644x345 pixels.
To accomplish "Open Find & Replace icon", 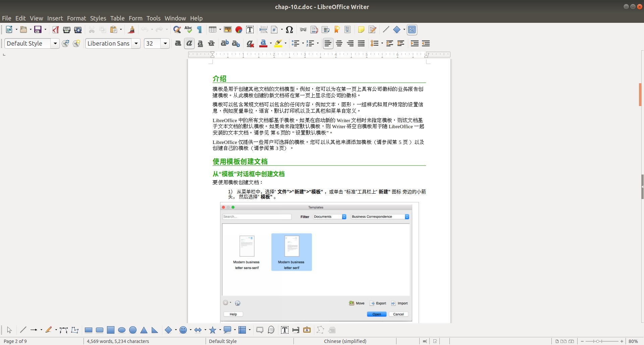I will 177,30.
